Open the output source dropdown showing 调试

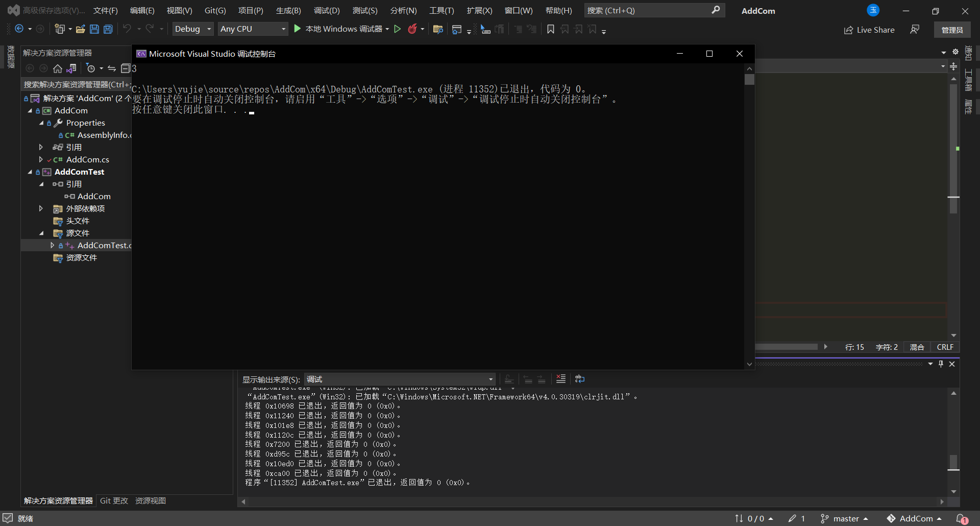pyautogui.click(x=400, y=379)
